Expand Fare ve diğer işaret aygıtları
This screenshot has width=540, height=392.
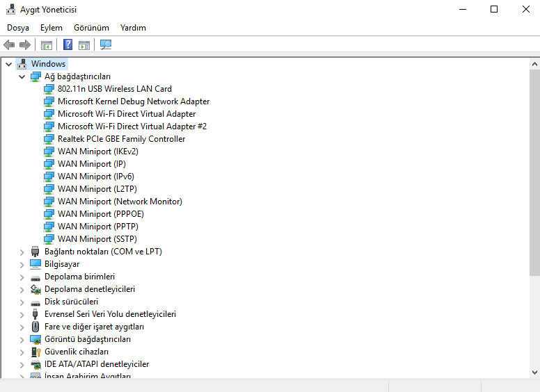point(22,327)
